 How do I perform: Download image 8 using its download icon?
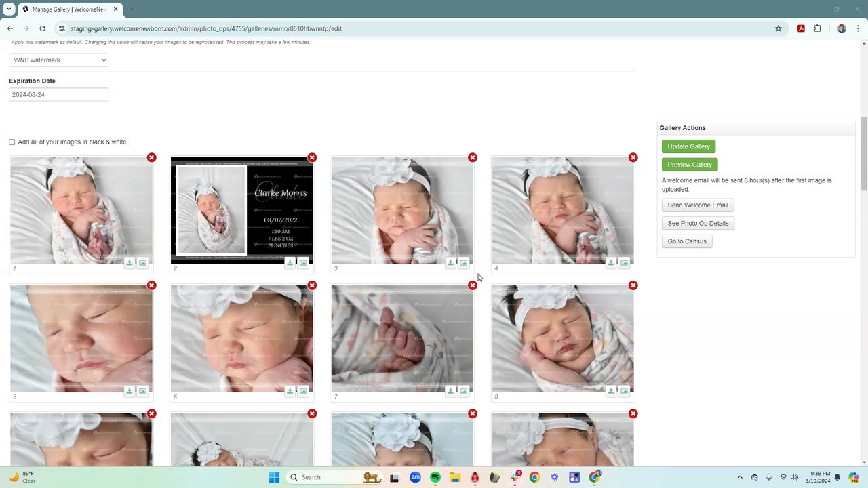tap(611, 390)
